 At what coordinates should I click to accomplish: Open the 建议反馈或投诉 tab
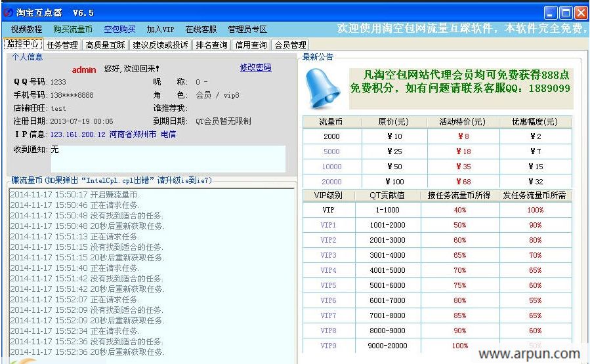(160, 45)
